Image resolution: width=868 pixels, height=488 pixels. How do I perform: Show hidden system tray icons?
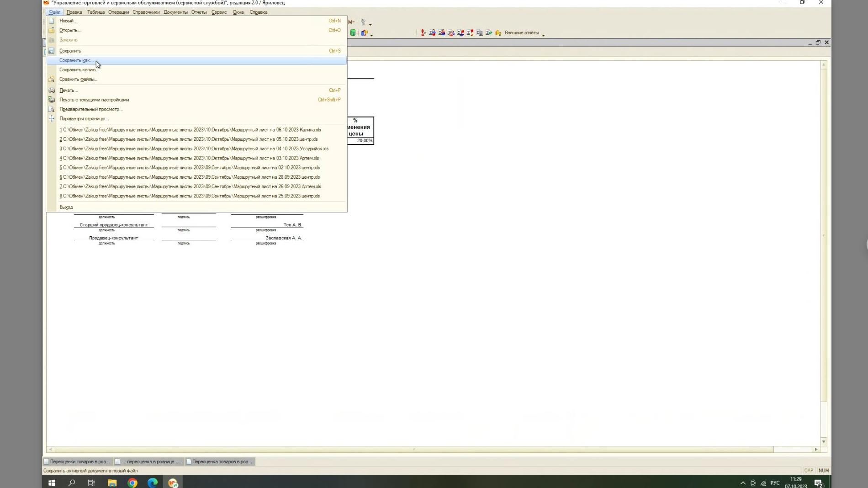point(743,483)
